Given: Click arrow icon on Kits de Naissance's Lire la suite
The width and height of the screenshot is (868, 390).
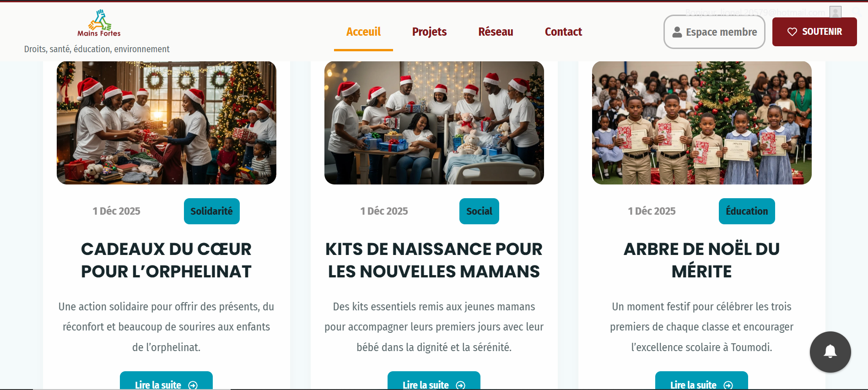Looking at the screenshot, I should (461, 385).
